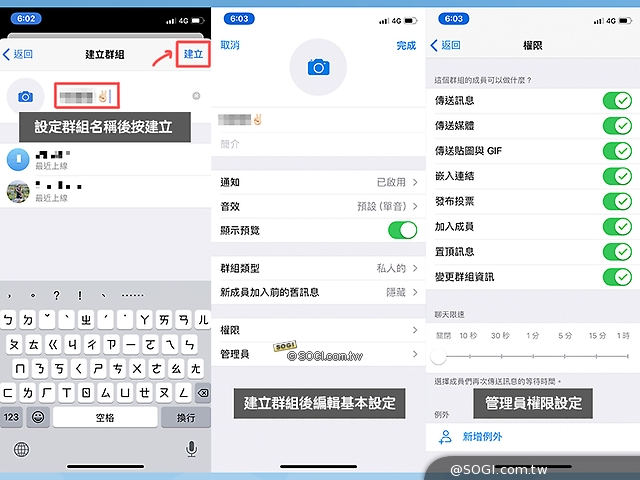Image resolution: width=640 pixels, height=480 pixels.
Task: Tap the 新增例外 link
Action: point(482,437)
